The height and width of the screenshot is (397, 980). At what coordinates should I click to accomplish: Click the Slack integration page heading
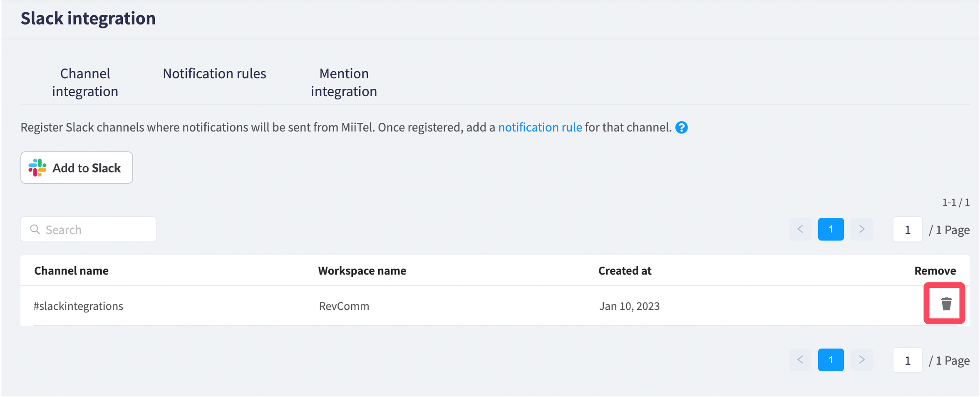pyautogui.click(x=88, y=18)
